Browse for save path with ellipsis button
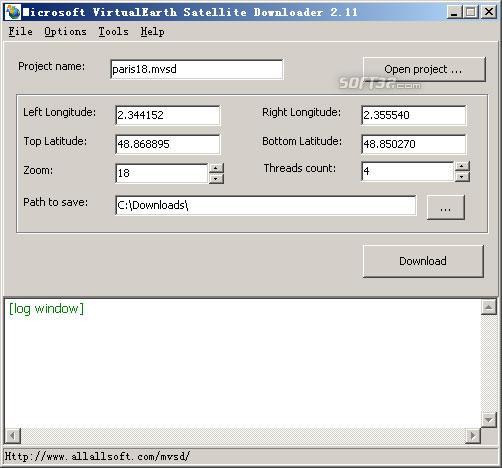The width and height of the screenshot is (502, 468). [x=446, y=207]
